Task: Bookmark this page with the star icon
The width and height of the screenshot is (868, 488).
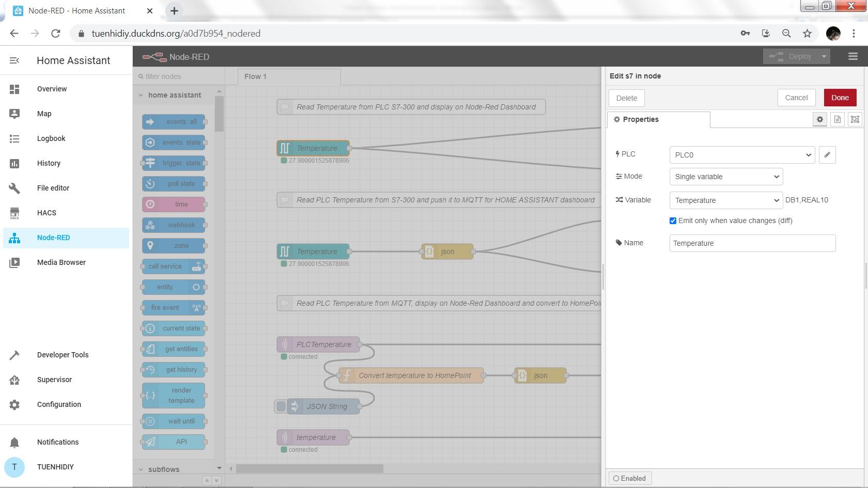Action: click(807, 34)
